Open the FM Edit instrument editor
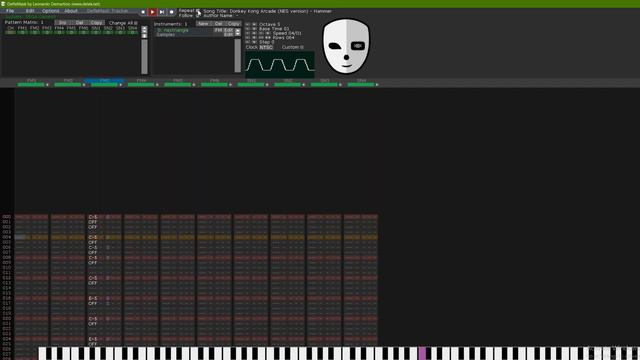This screenshot has width=640, height=360. tap(224, 30)
